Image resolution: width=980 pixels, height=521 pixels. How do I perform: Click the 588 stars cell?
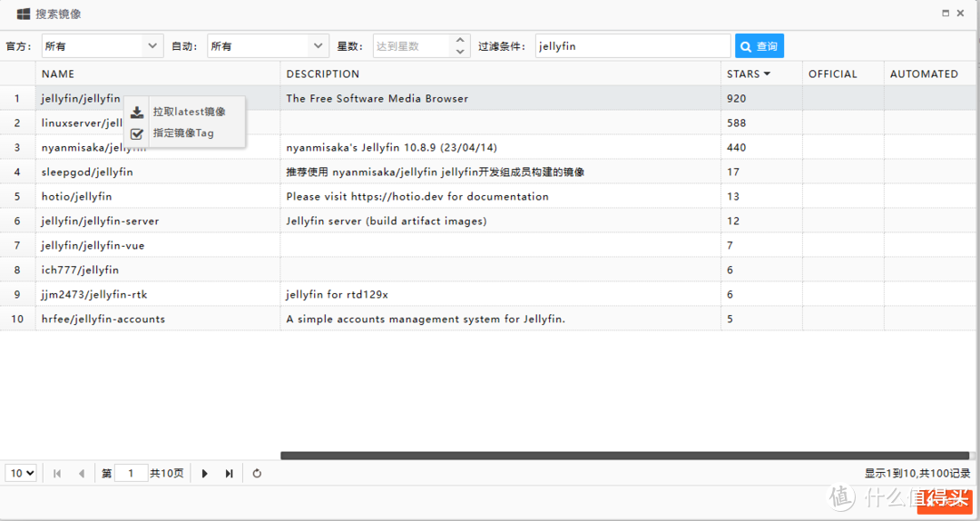761,123
